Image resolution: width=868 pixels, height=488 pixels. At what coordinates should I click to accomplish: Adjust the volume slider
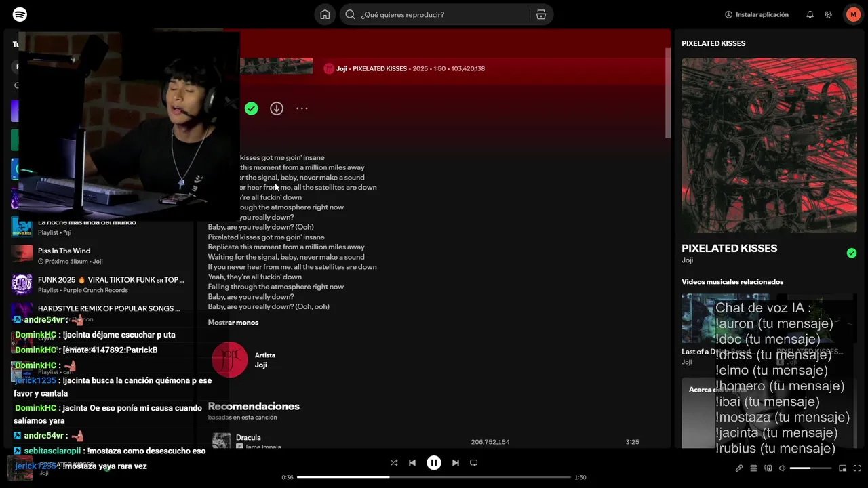(x=810, y=468)
